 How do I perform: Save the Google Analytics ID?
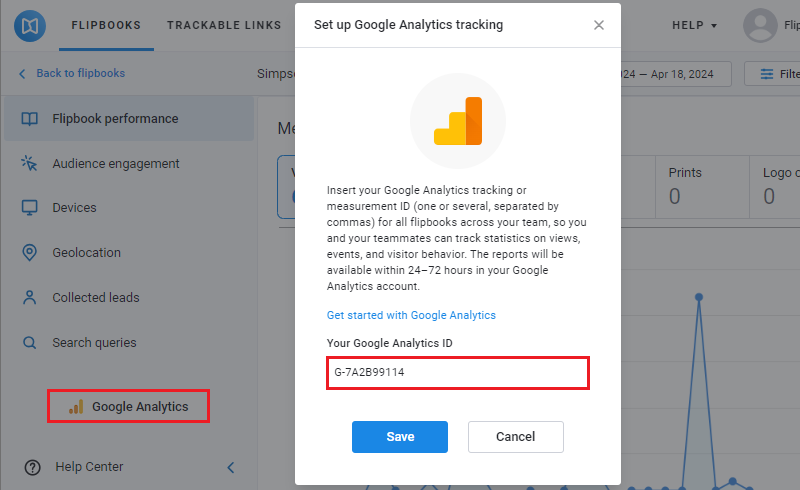[x=400, y=437]
